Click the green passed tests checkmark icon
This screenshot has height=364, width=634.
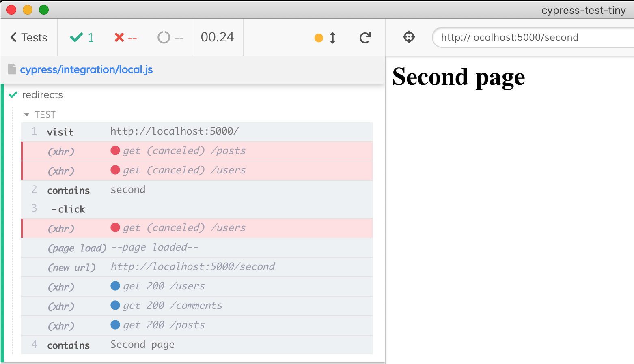tap(75, 37)
